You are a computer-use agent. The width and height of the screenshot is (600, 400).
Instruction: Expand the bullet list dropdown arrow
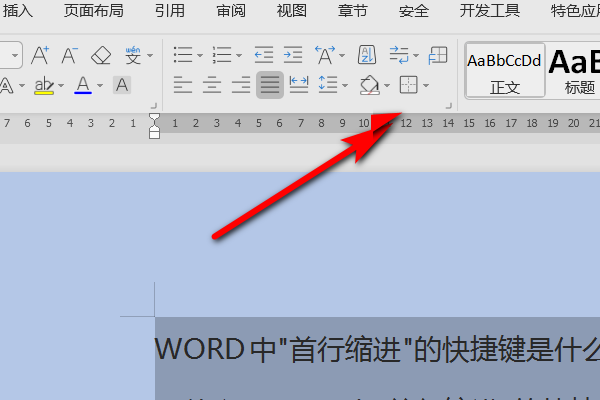pyautogui.click(x=200, y=56)
